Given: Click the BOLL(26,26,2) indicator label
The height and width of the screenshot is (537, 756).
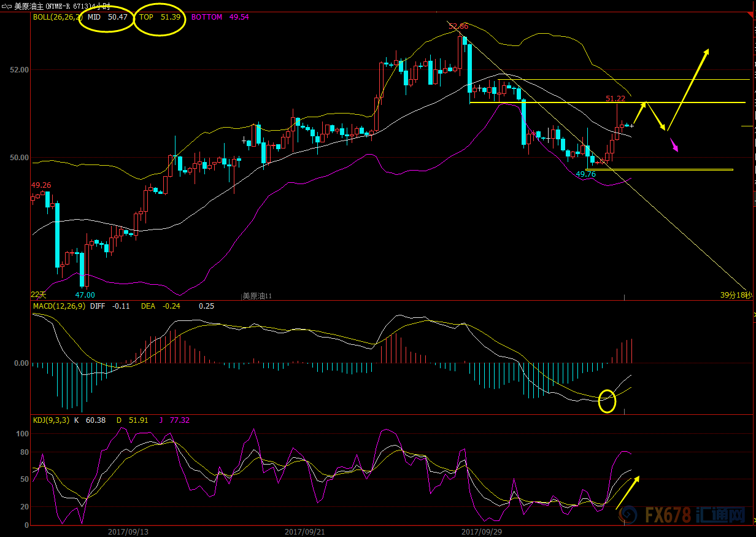Looking at the screenshot, I should click(56, 17).
